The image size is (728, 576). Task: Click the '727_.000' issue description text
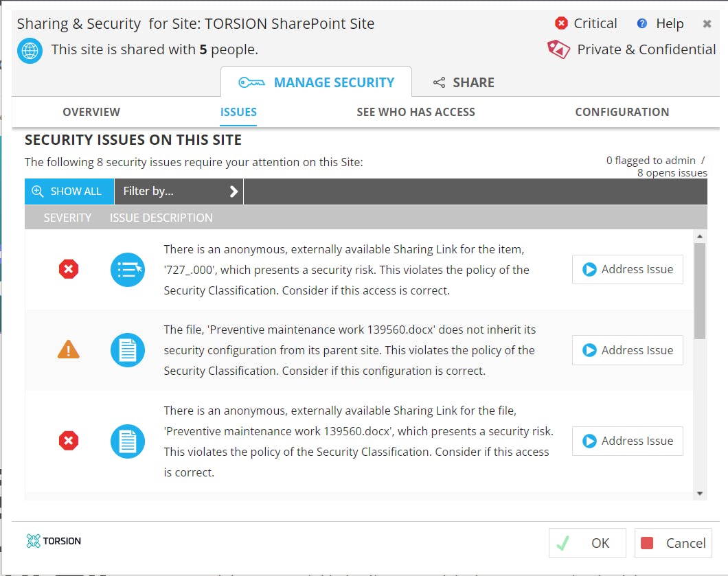(346, 270)
